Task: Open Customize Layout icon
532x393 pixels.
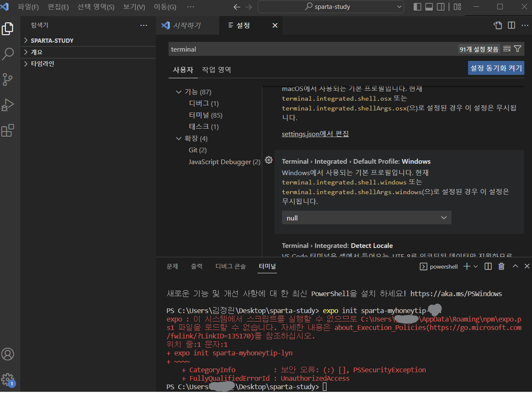Action: coord(457,7)
